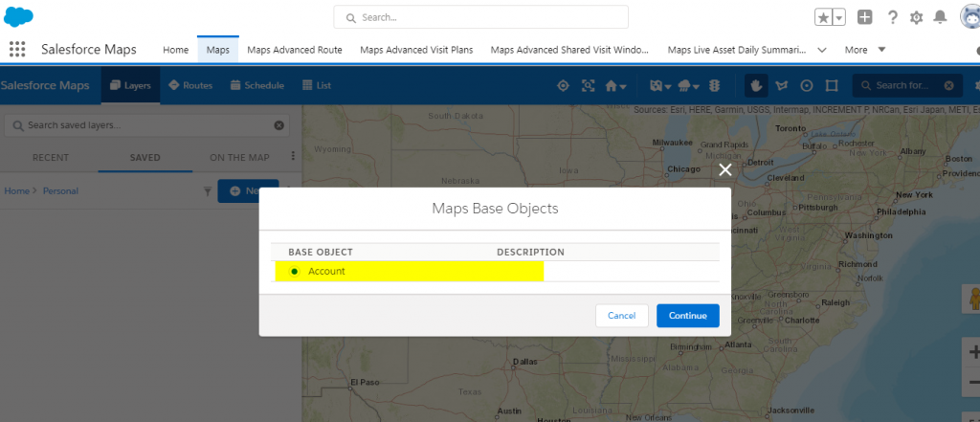The image size is (980, 422).
Task: Select the polygon lasso draw tool
Action: pyautogui.click(x=781, y=86)
